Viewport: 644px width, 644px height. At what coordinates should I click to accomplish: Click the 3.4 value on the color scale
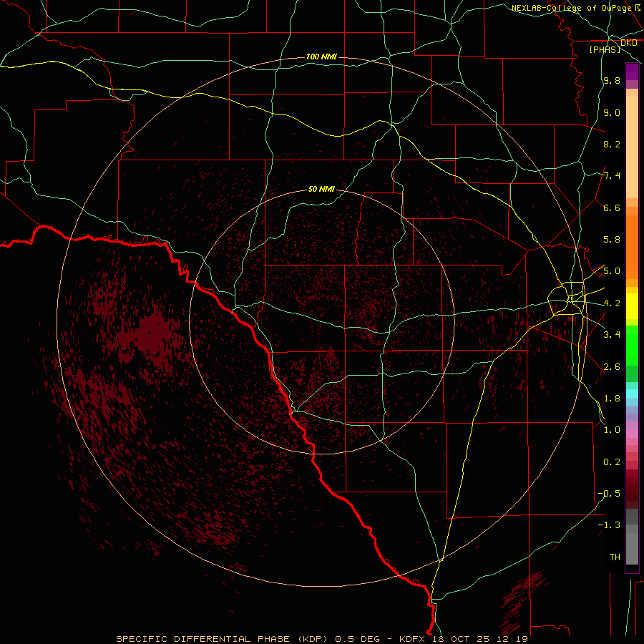click(612, 335)
